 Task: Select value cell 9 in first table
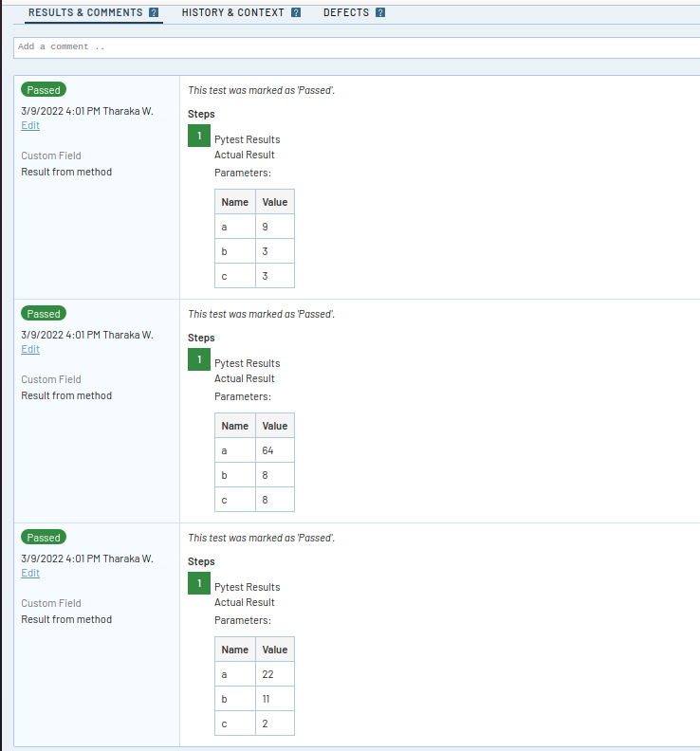(274, 227)
